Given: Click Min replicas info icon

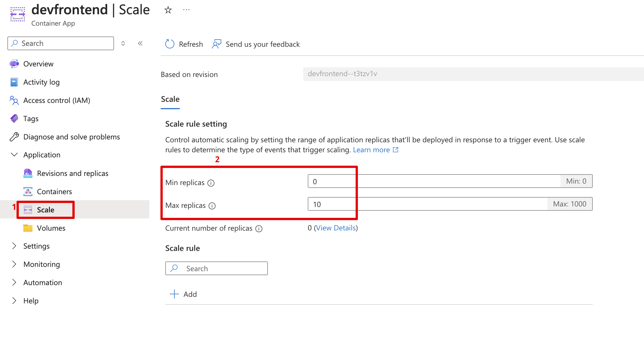Looking at the screenshot, I should tap(211, 183).
